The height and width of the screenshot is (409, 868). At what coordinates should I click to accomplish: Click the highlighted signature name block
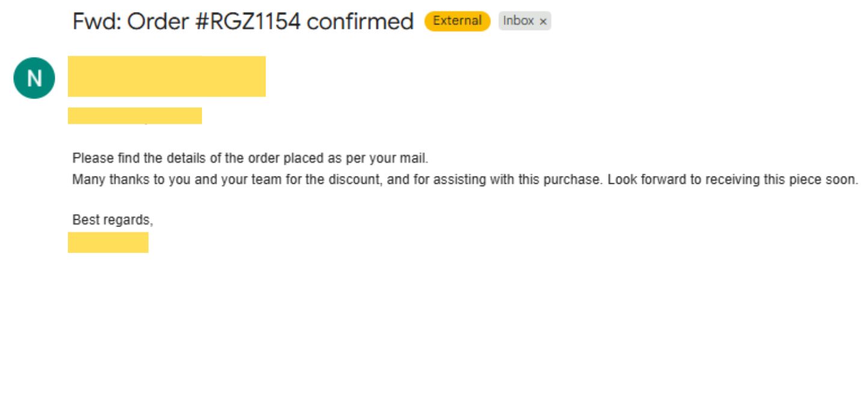click(x=109, y=241)
